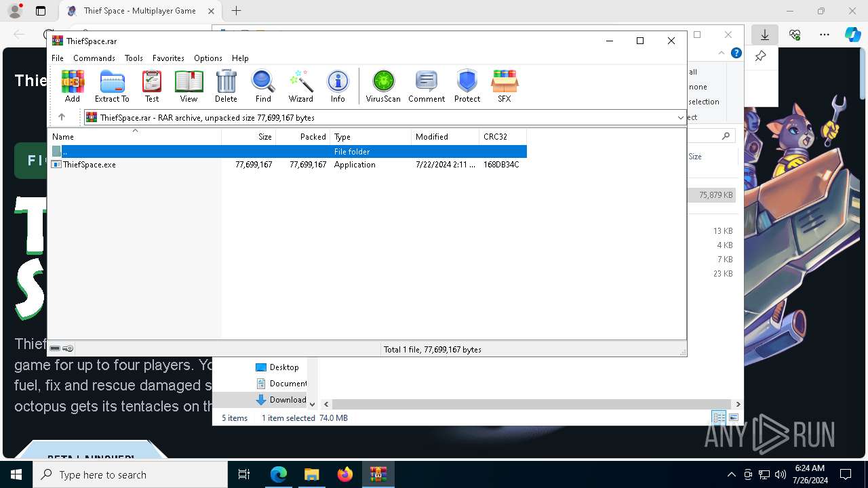Show archive Info
The image size is (868, 488).
(x=338, y=86)
